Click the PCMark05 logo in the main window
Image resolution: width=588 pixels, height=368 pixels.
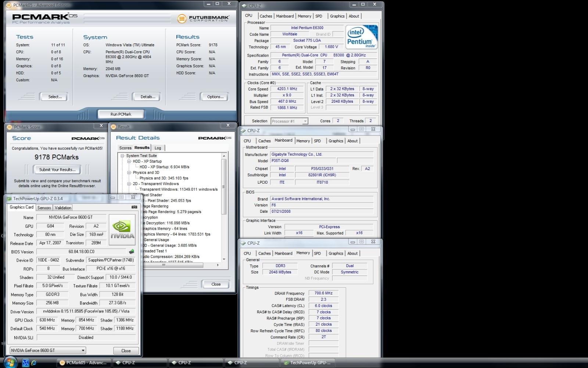(45, 19)
